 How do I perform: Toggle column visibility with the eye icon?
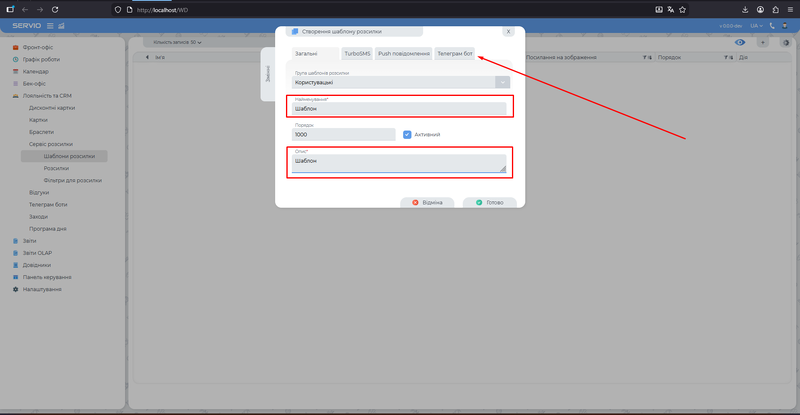click(x=740, y=43)
